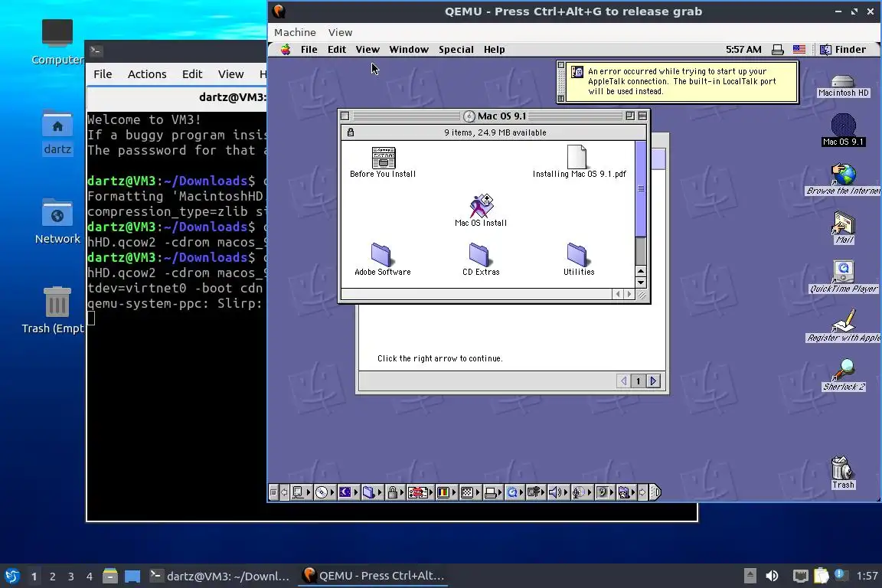Viewport: 882px width, 588px height.
Task: Click the scroll down arrow in Mac OS 9.1 window
Action: (640, 283)
